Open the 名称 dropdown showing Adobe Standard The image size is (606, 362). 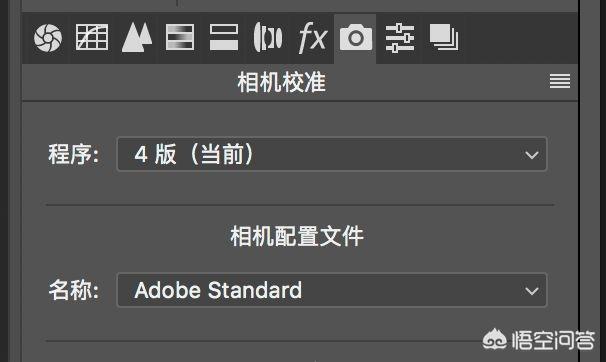332,290
